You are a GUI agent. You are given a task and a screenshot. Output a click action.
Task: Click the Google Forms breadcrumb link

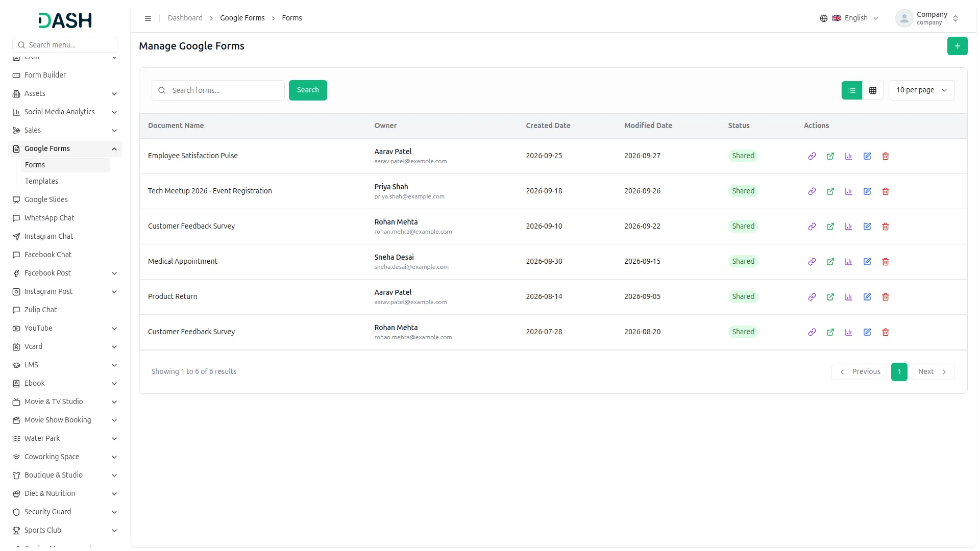pyautogui.click(x=242, y=18)
